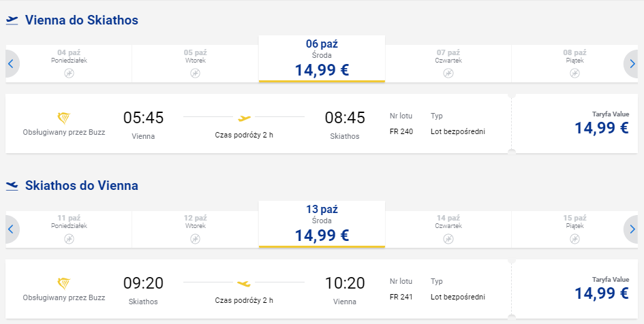Show later return dates with right arrow
The height and width of the screenshot is (324, 644).
tap(632, 229)
